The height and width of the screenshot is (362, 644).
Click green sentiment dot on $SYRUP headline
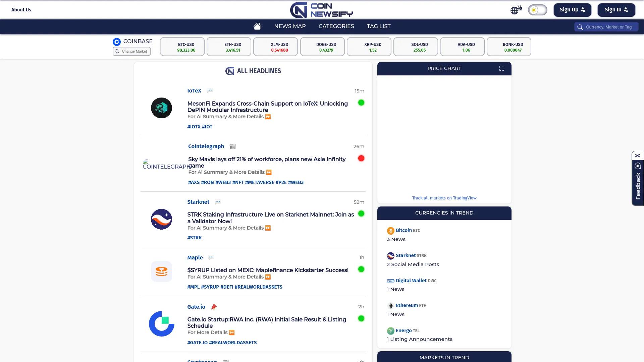point(361,269)
